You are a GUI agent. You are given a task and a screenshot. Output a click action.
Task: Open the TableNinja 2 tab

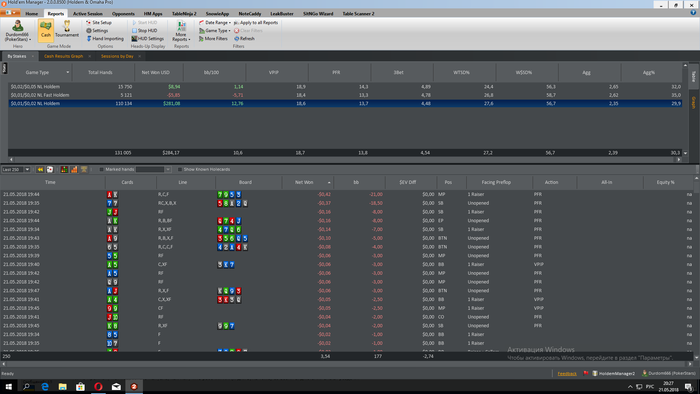tap(184, 13)
